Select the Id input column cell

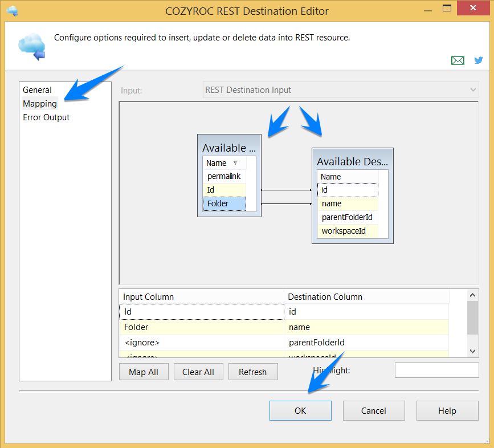click(202, 312)
